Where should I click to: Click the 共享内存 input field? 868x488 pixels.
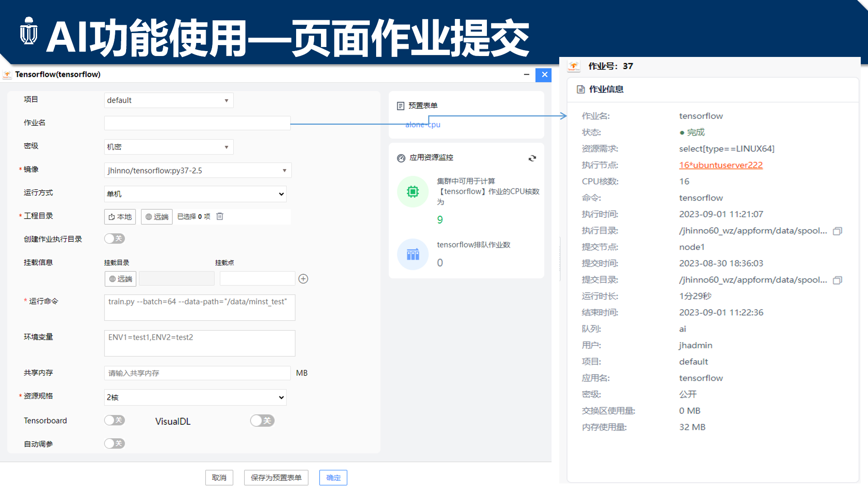(x=197, y=373)
